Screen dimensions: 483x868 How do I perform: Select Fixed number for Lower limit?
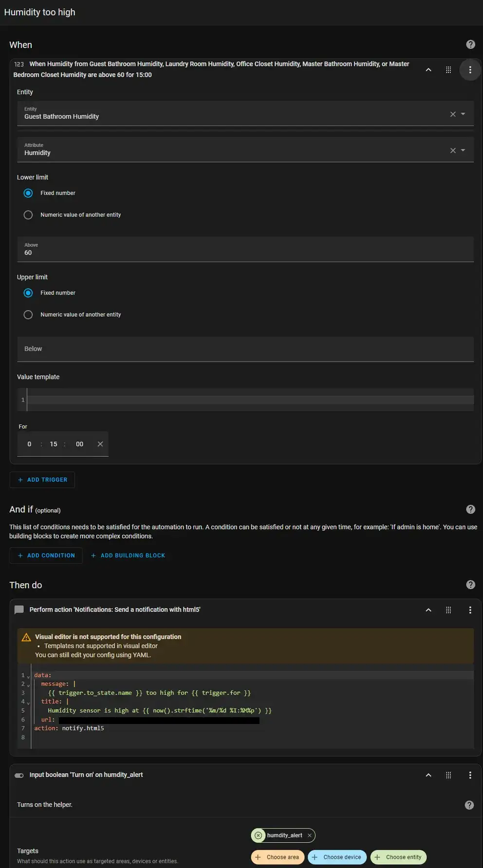(x=28, y=193)
